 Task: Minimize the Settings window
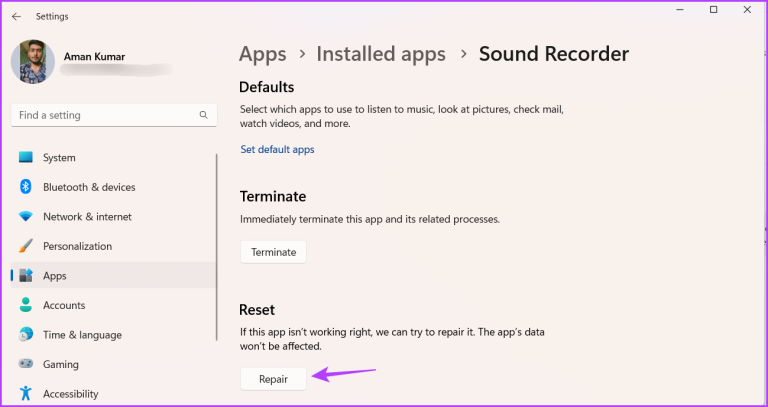(681, 9)
